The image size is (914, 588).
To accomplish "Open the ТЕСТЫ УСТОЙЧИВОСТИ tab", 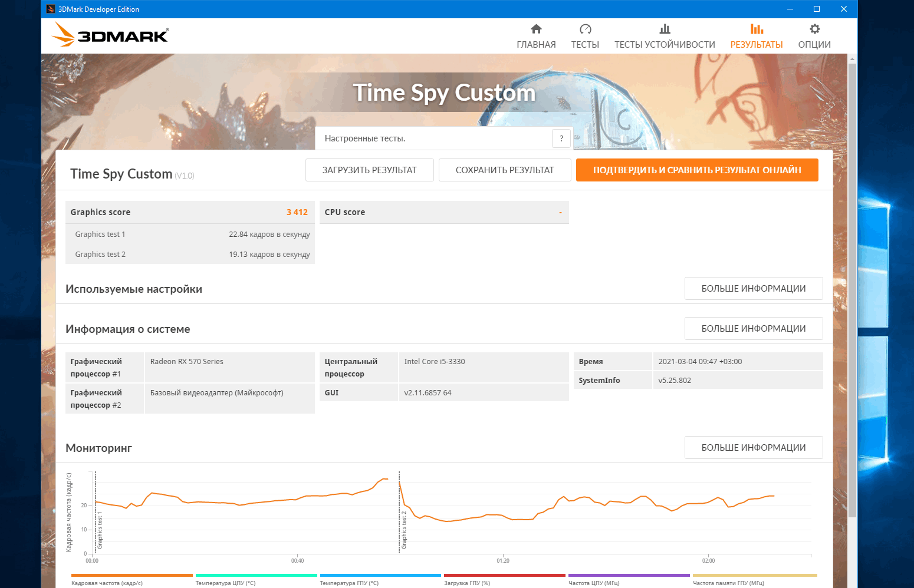I will click(665, 45).
